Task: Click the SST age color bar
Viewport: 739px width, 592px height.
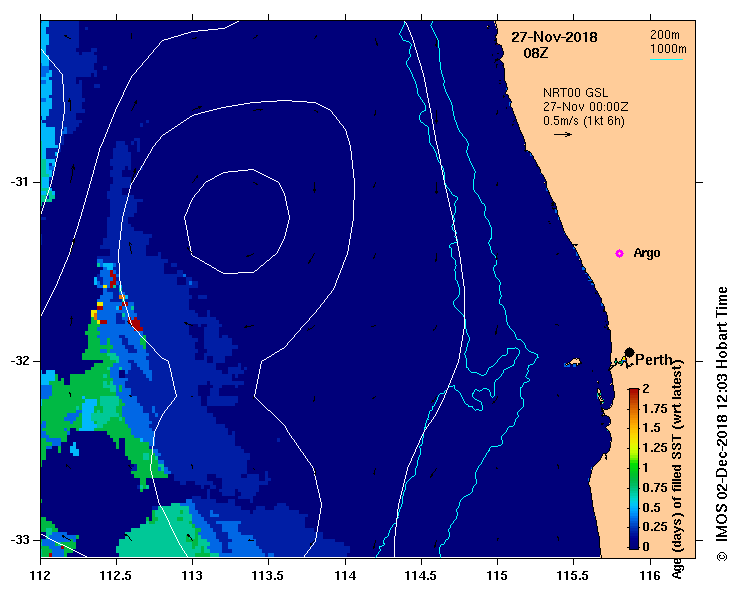Action: pyautogui.click(x=634, y=469)
